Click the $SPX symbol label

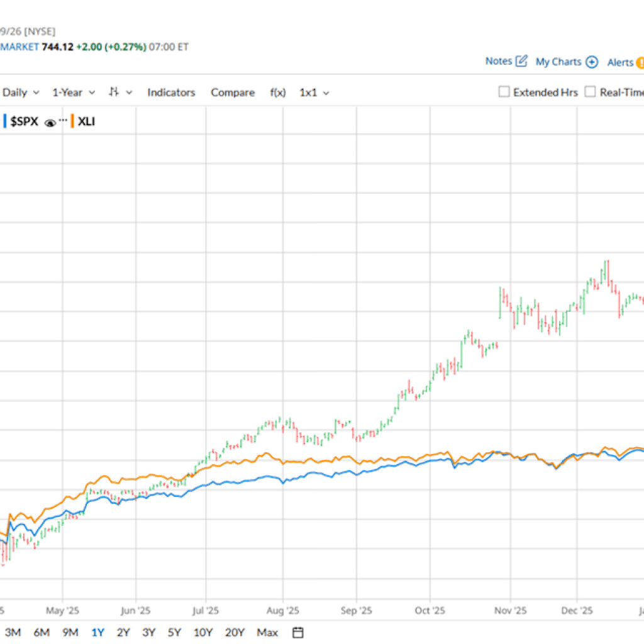point(25,121)
